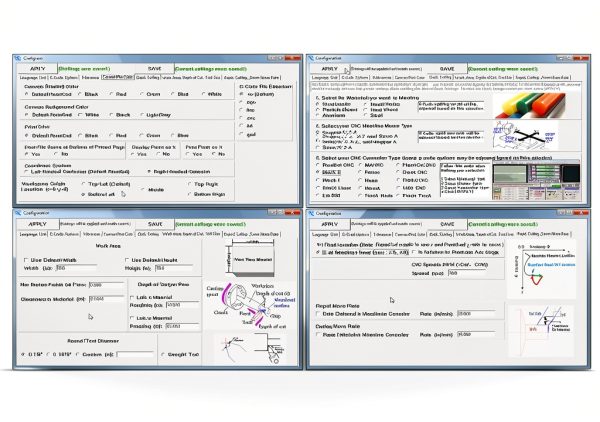
Task: Click the Custom diameter input field
Action: click(x=135, y=355)
